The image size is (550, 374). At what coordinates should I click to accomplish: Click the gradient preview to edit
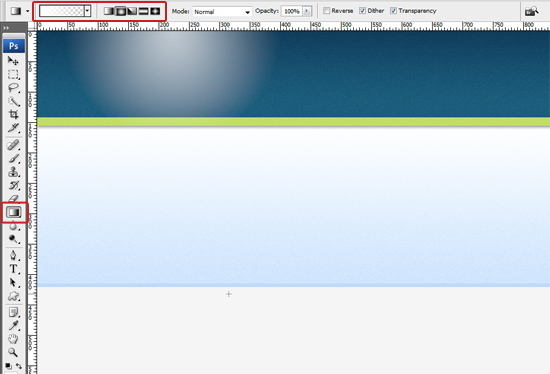[62, 11]
